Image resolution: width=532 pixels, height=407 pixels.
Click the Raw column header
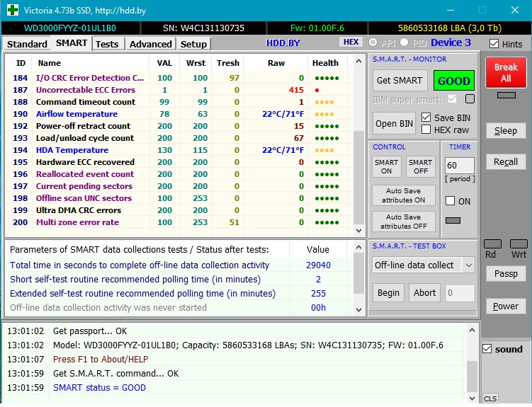(x=276, y=63)
